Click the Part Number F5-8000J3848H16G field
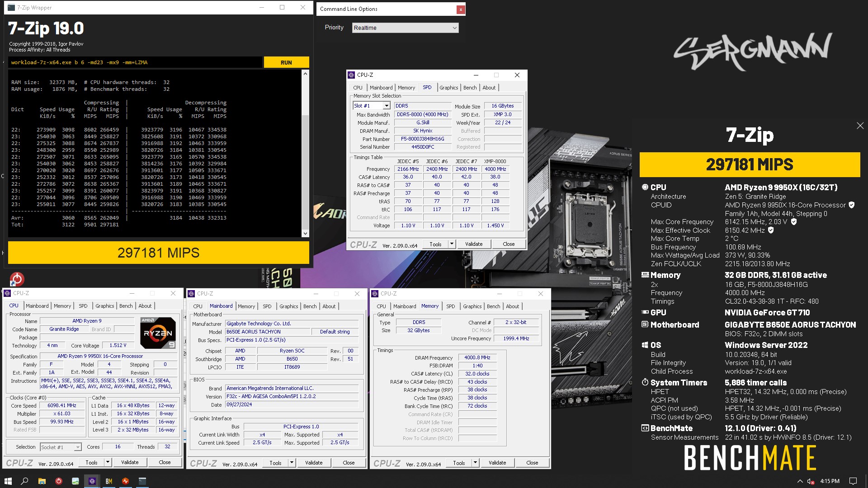This screenshot has width=868, height=488. click(x=423, y=139)
